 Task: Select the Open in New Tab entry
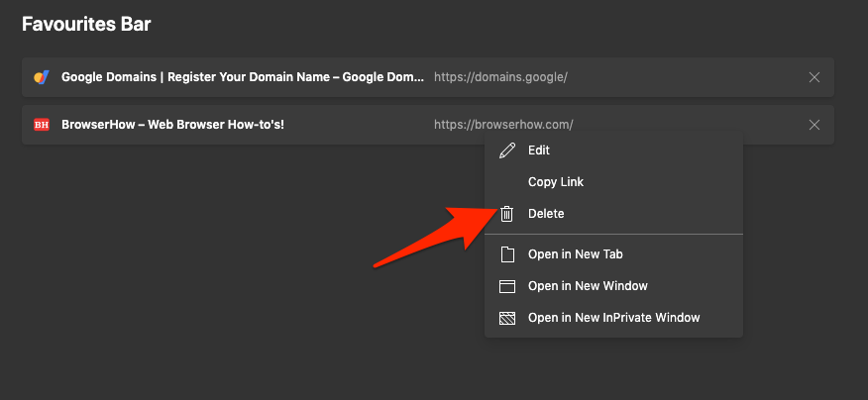575,254
